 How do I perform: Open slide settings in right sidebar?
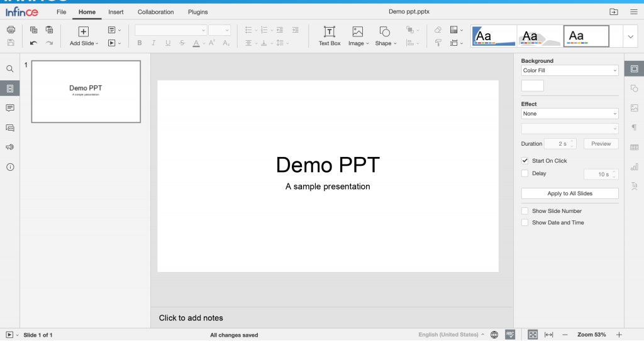point(634,68)
